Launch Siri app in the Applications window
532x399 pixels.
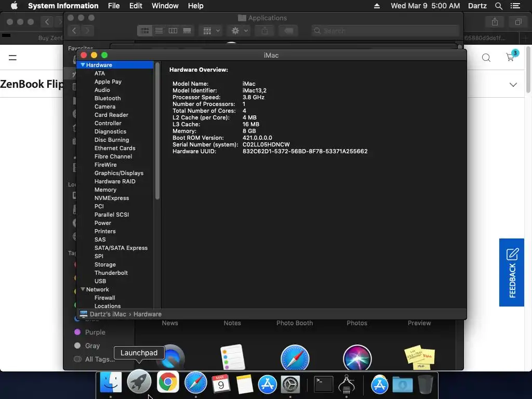[357, 357]
